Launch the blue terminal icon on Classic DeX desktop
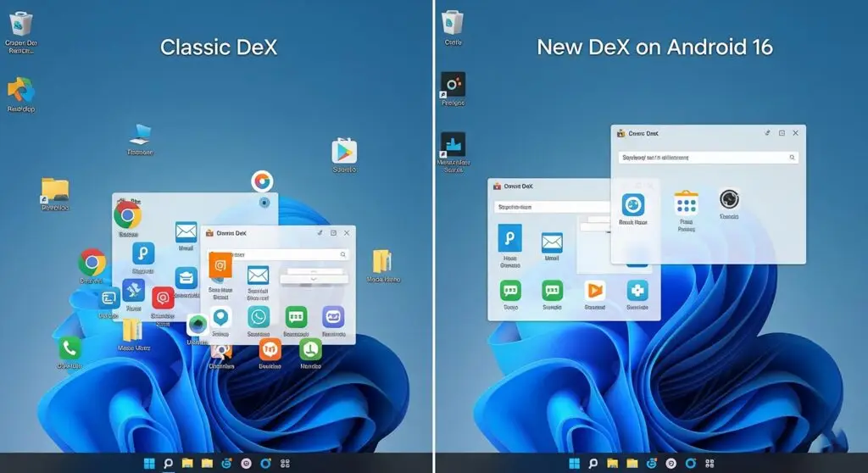Image resolution: width=868 pixels, height=473 pixels. pyautogui.click(x=108, y=299)
